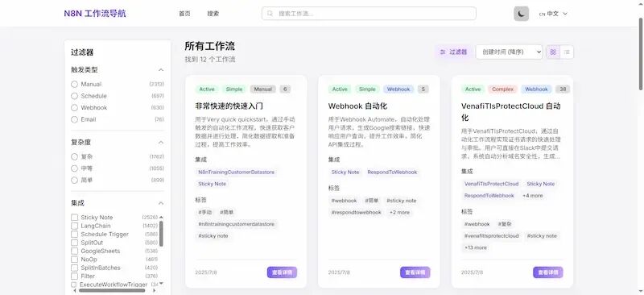Click the integrations list scroll-up arrow

click(x=161, y=217)
